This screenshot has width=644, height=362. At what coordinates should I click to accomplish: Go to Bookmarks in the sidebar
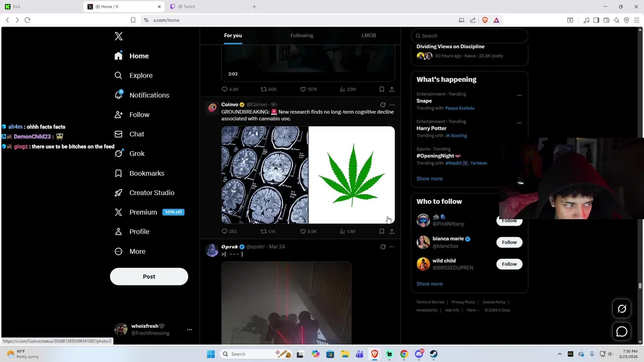tap(139, 173)
